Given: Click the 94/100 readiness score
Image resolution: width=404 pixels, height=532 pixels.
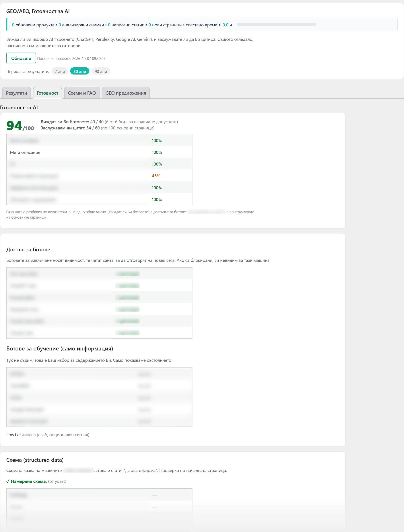Looking at the screenshot, I should point(20,126).
